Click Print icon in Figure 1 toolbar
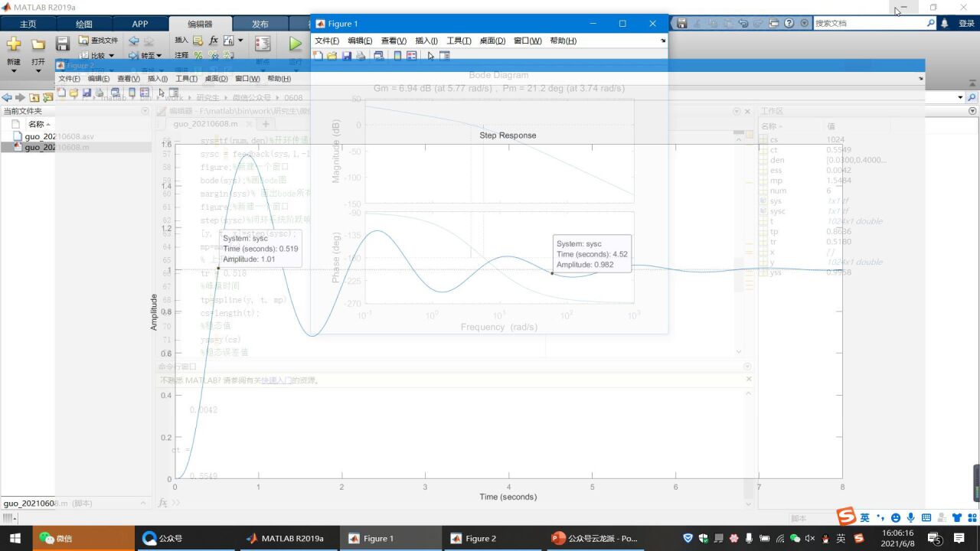Screen dimensions: 980x551 [x=361, y=56]
